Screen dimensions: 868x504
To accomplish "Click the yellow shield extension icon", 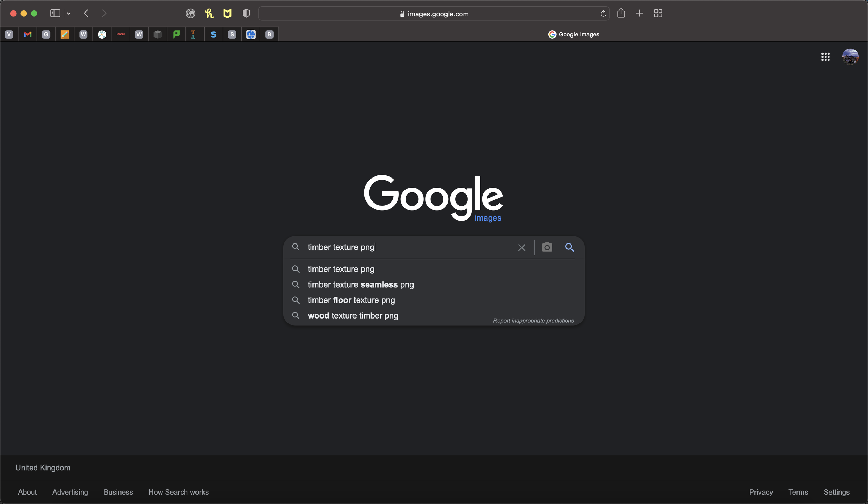I will (x=227, y=14).
